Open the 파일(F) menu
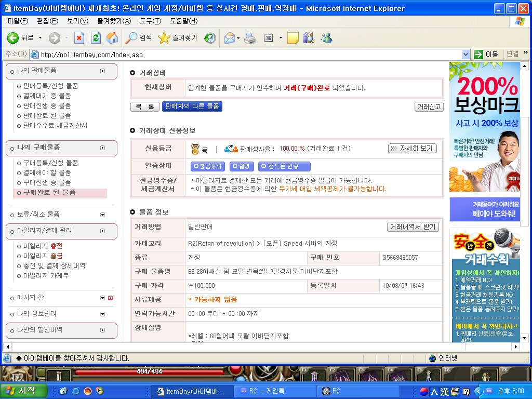The width and height of the screenshot is (532, 399). click(18, 21)
